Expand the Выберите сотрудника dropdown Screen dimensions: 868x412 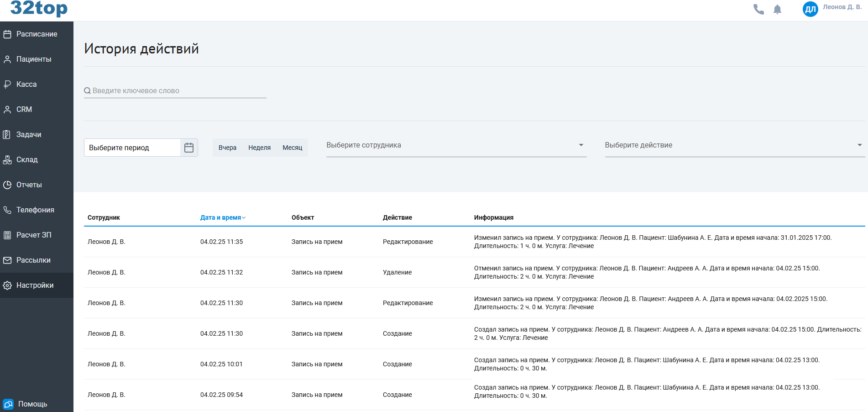pyautogui.click(x=456, y=145)
